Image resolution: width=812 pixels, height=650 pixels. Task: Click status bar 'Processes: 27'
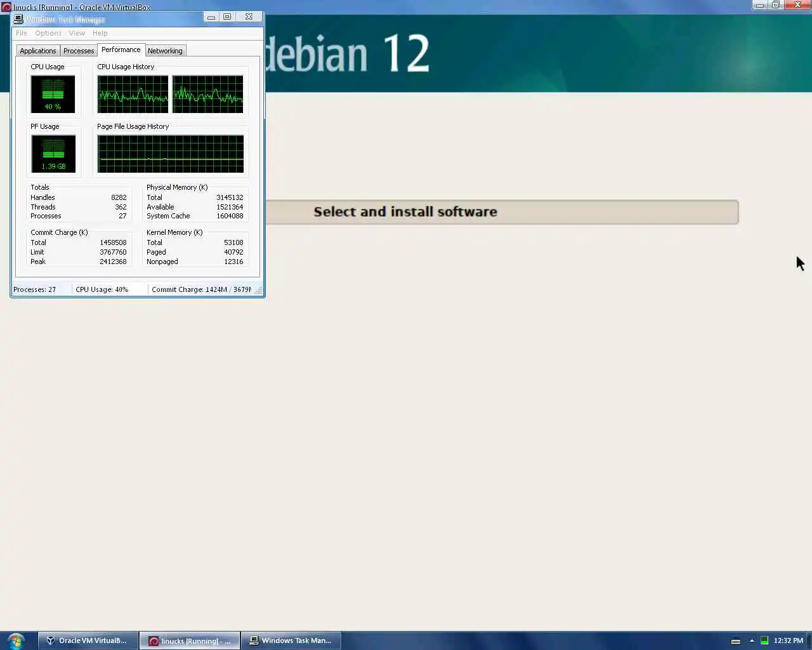[35, 289]
